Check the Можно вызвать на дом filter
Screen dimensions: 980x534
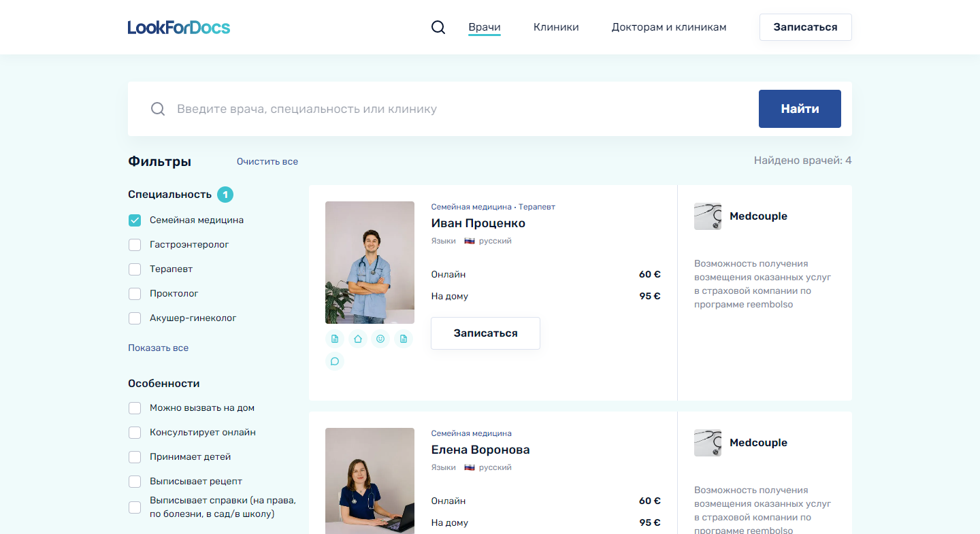click(x=134, y=407)
